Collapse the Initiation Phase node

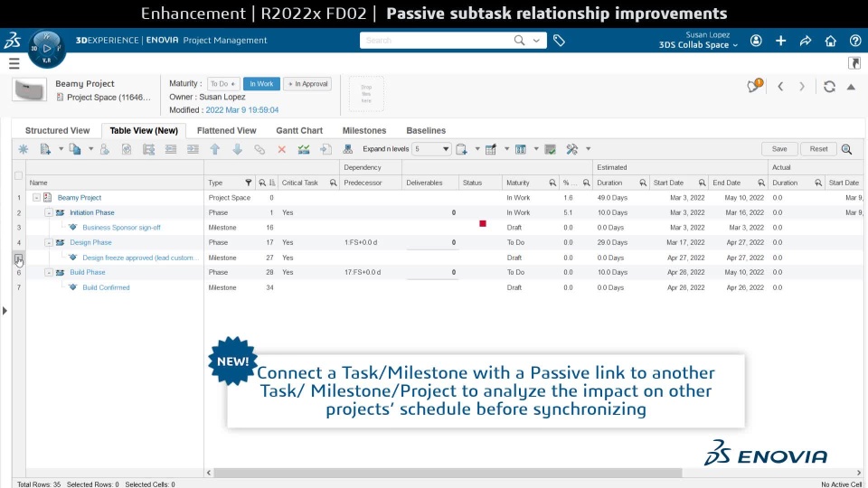coord(49,212)
